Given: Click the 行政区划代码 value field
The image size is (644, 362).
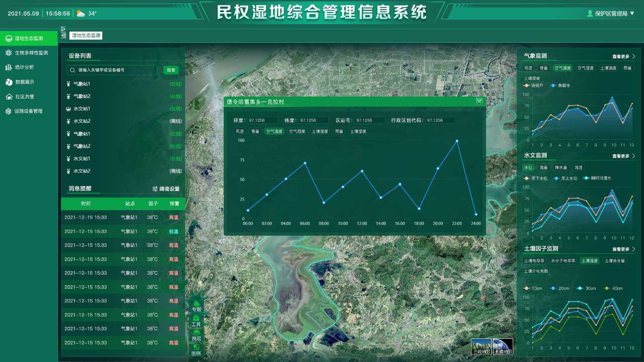Looking at the screenshot, I should pyautogui.click(x=440, y=120).
